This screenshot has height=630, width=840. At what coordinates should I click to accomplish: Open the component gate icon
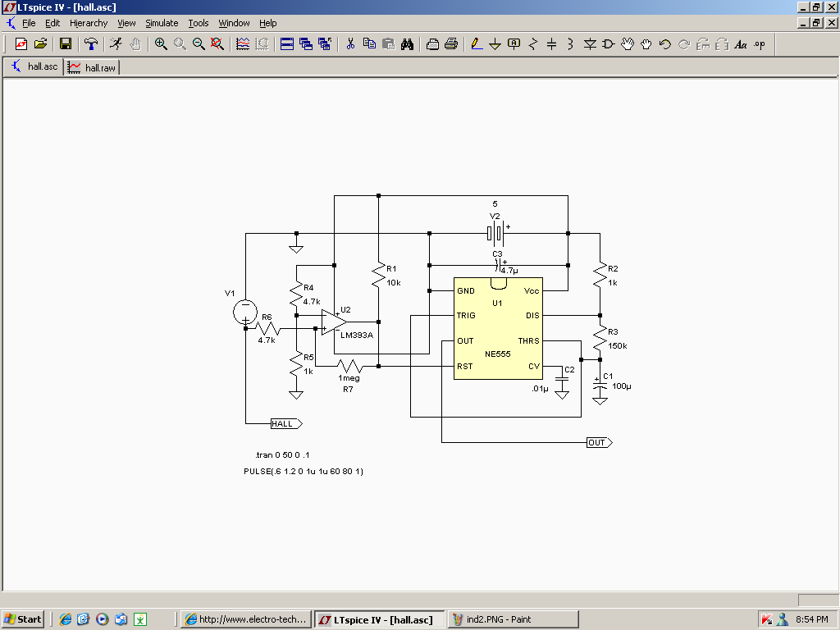[x=609, y=44]
